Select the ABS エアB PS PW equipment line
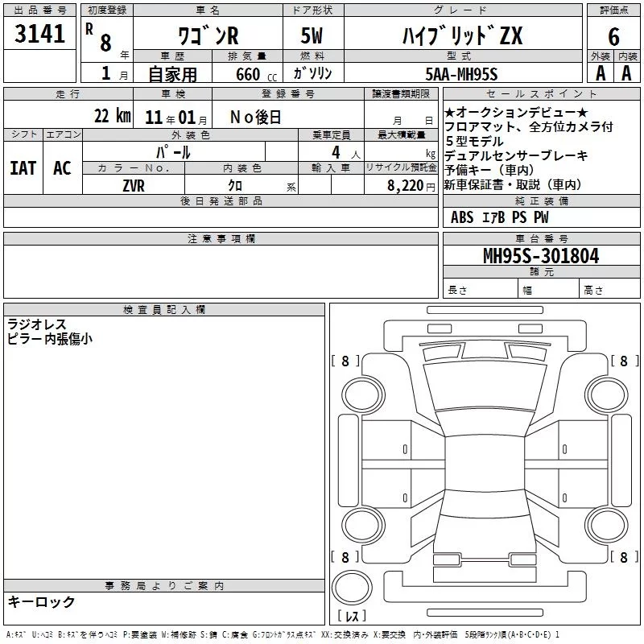The width and height of the screenshot is (644, 644). pyautogui.click(x=500, y=217)
